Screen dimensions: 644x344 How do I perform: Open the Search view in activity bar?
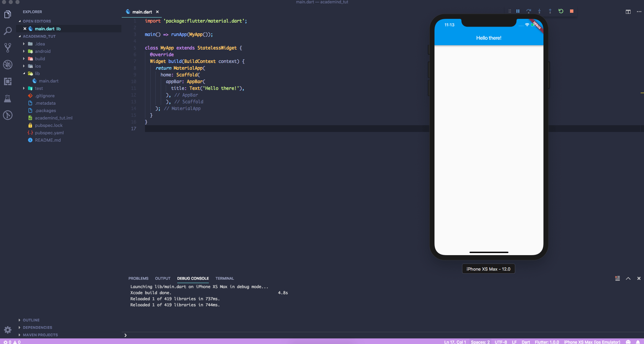[x=7, y=31]
